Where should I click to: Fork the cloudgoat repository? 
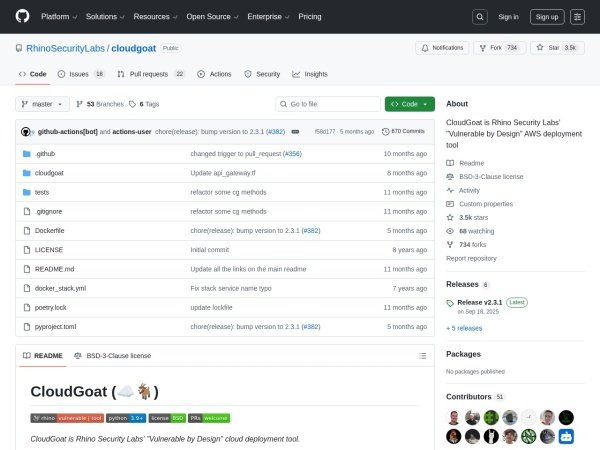click(499, 48)
